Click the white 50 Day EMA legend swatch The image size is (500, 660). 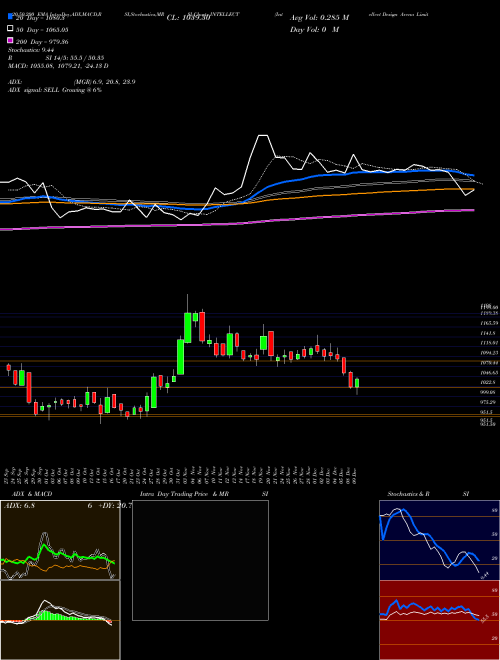[11, 29]
